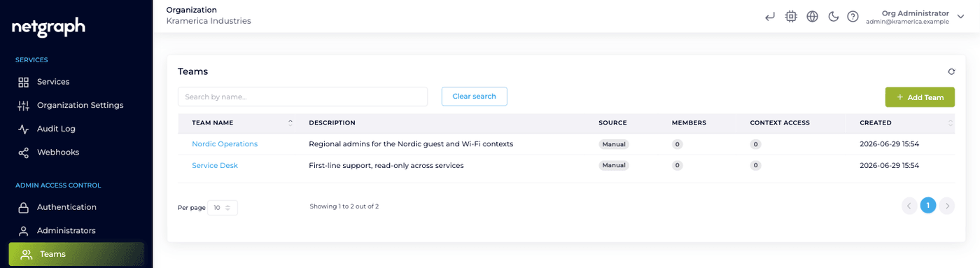Click the Source column header
980x268 pixels.
(x=612, y=123)
